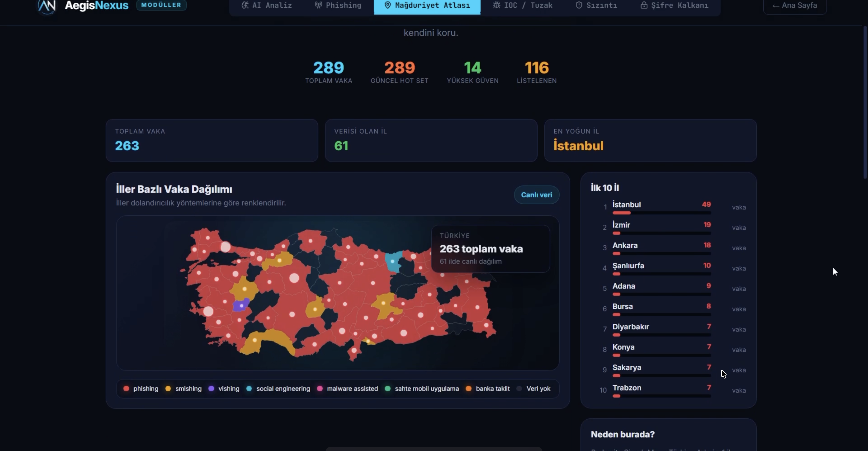
Task: Click the purple vishing province on map
Action: click(x=241, y=305)
